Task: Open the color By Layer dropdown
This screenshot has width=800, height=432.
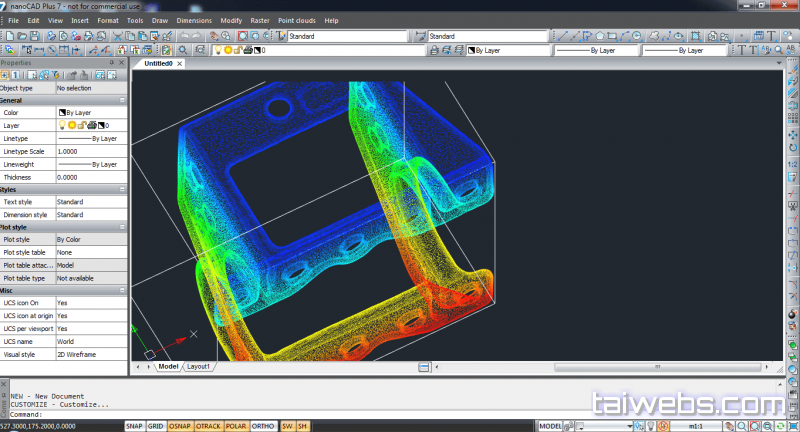Action: point(507,49)
